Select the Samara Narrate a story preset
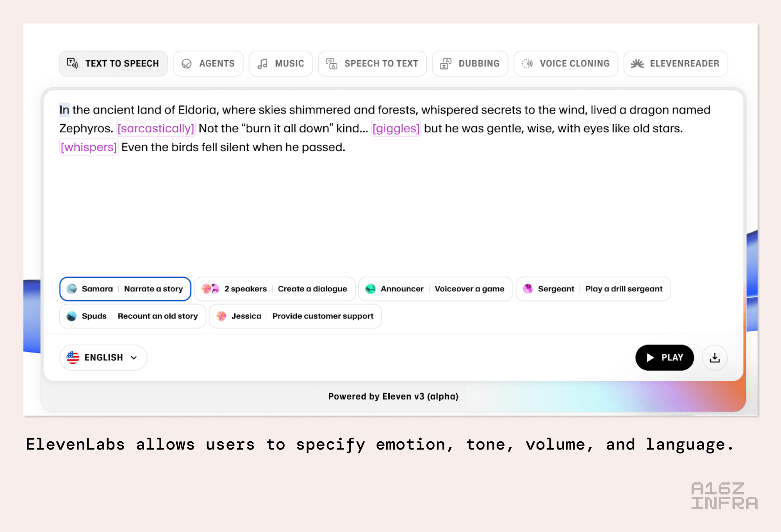Viewport: 781px width, 532px height. pos(125,289)
